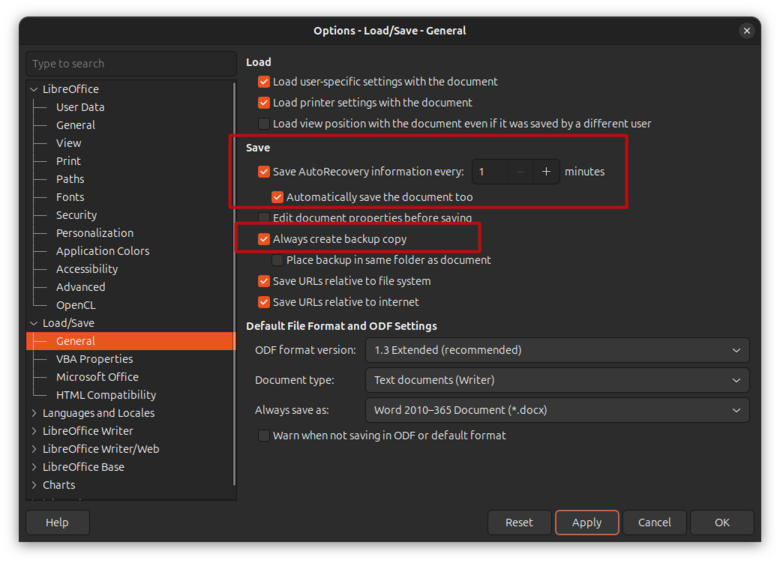Open the Personalization options page
Viewport: 780px width, 563px height.
pyautogui.click(x=95, y=233)
